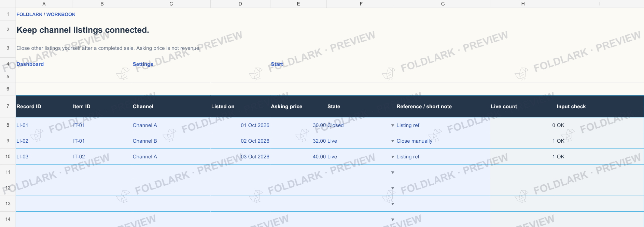The width and height of the screenshot is (644, 227).
Task: Select column H header
Action: 523,4
